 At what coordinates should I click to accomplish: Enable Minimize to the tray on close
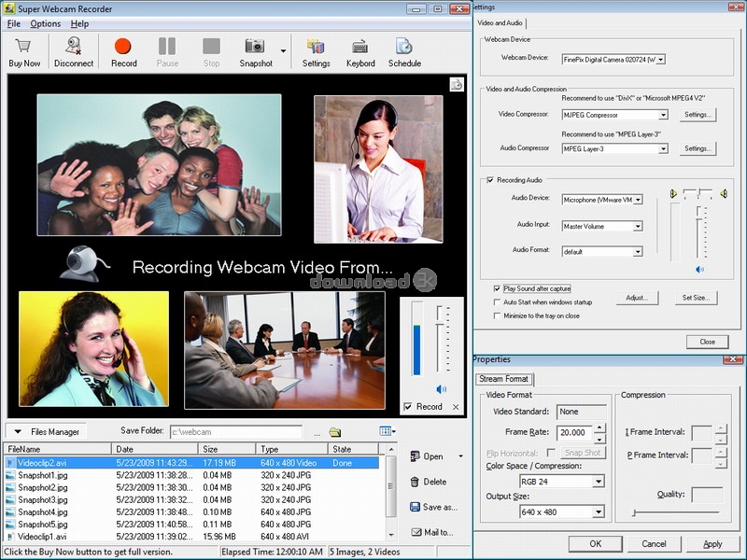point(497,316)
